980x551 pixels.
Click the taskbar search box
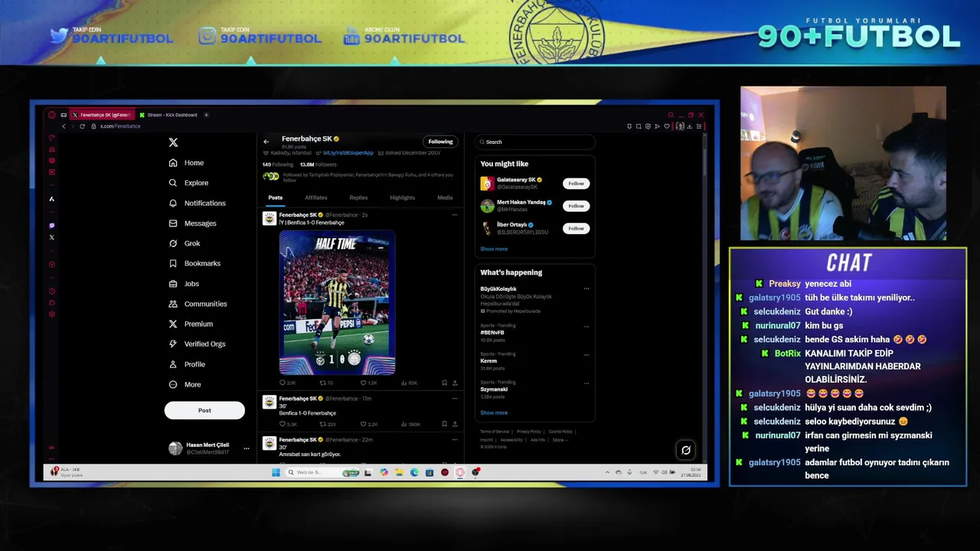click(x=322, y=472)
